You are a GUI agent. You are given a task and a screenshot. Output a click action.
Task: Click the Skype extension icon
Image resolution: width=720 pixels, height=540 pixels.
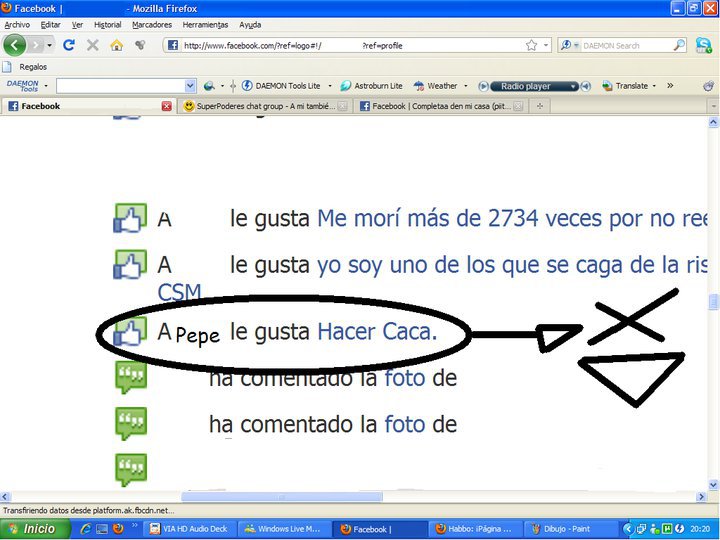(x=703, y=45)
